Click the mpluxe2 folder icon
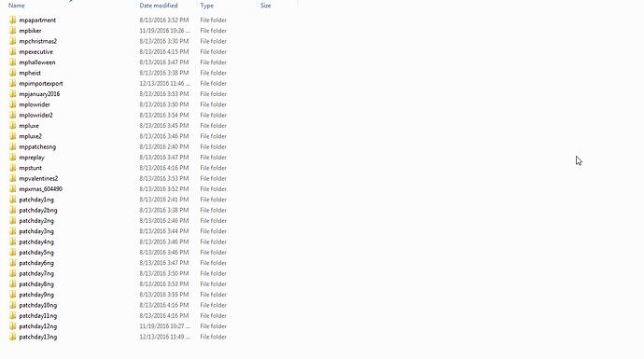 13,136
